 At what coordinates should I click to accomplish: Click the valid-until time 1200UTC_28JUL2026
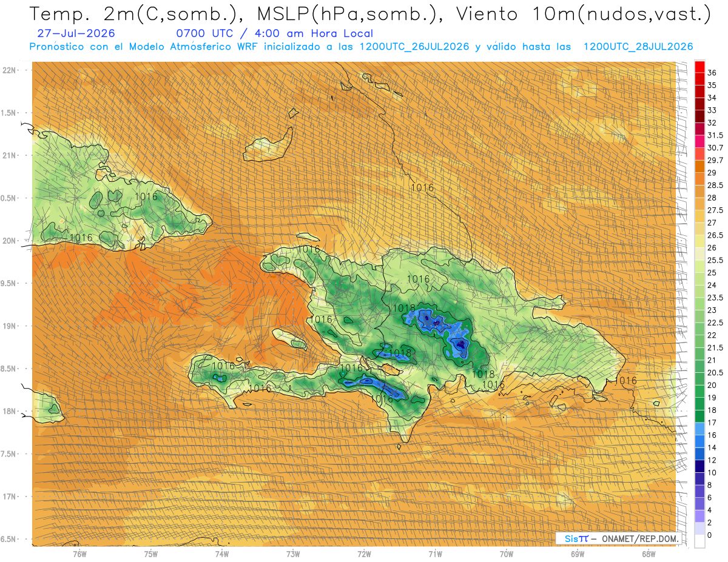[638, 47]
